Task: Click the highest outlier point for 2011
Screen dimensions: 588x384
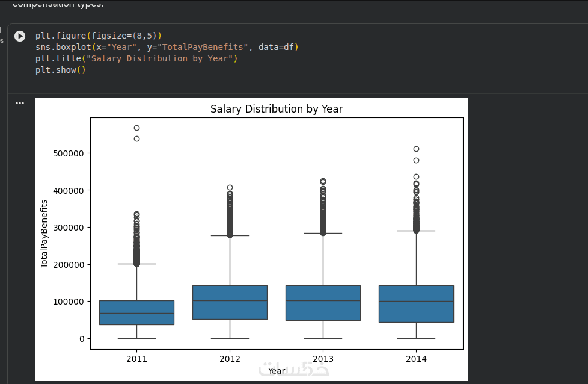Action: point(136,128)
